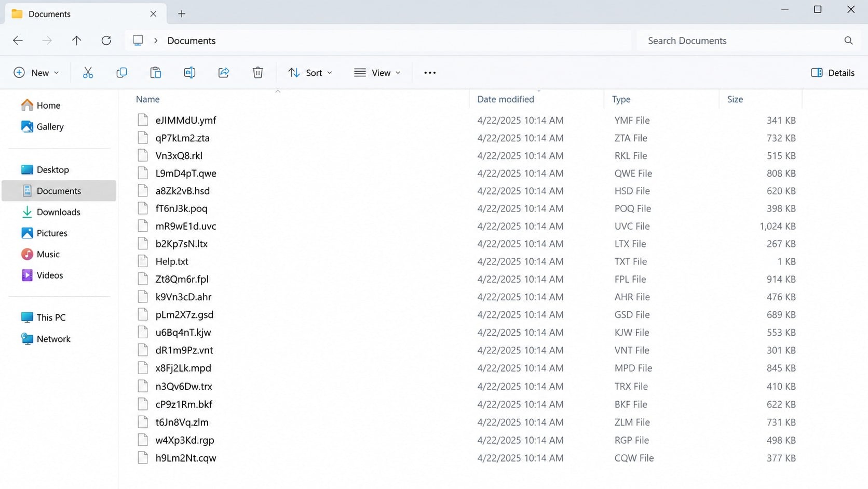Select Documents in sidebar
Viewport: 868px width, 489px height.
coord(59,191)
